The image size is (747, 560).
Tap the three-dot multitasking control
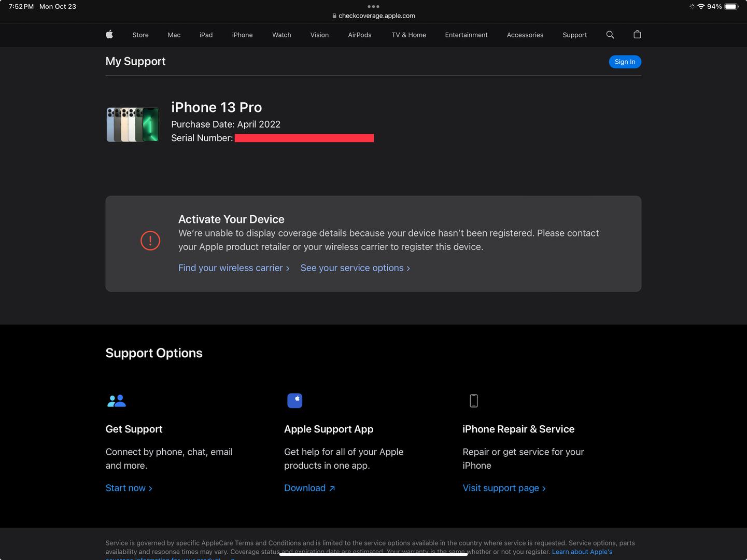pos(373,7)
